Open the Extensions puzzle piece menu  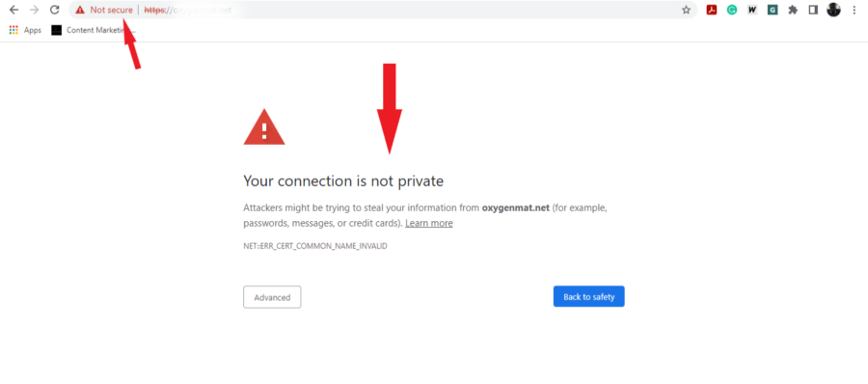[793, 10]
